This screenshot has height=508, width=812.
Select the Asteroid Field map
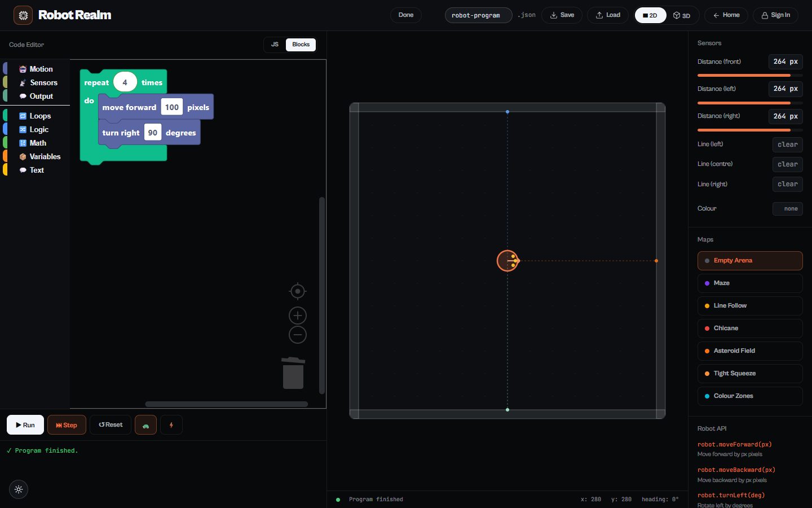(750, 351)
